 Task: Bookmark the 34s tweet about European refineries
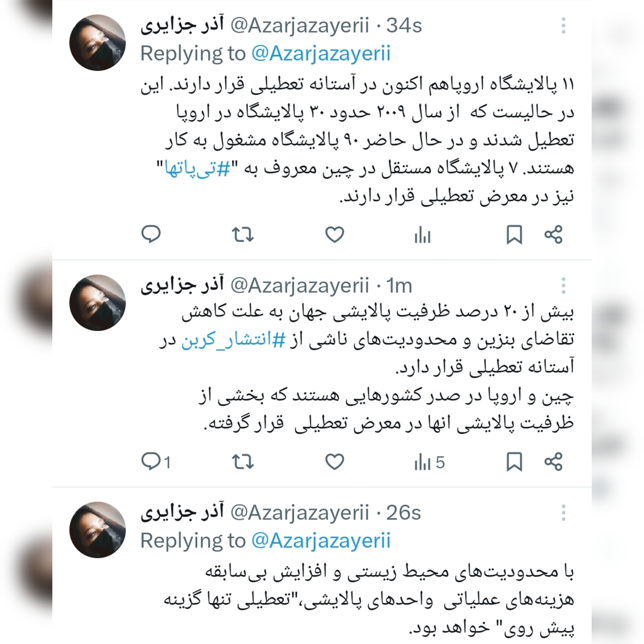click(x=514, y=234)
